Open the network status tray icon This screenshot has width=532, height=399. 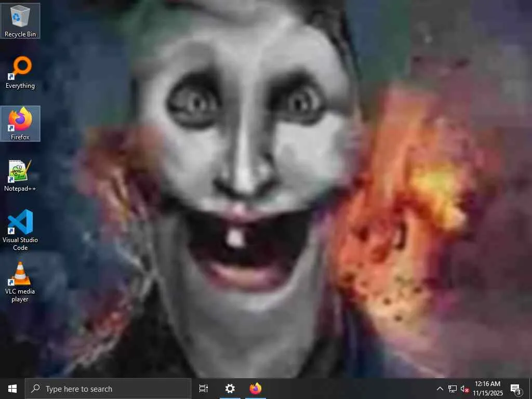point(453,389)
